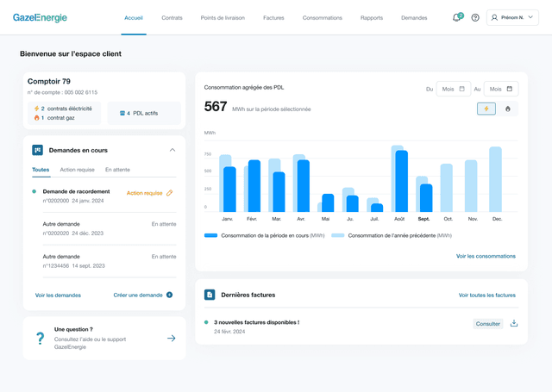
Task: Download the latest invoice with download icon
Action: 514,324
